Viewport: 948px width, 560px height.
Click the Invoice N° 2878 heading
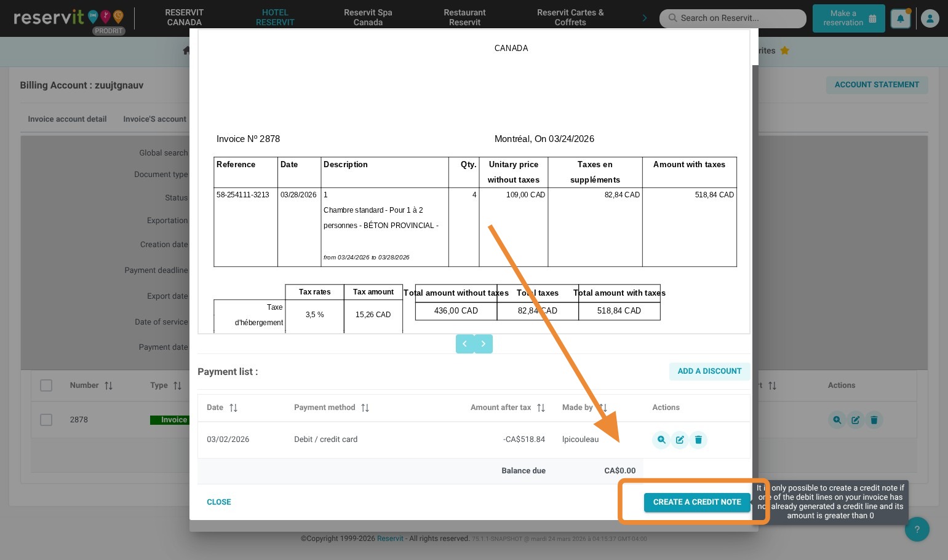coord(248,139)
